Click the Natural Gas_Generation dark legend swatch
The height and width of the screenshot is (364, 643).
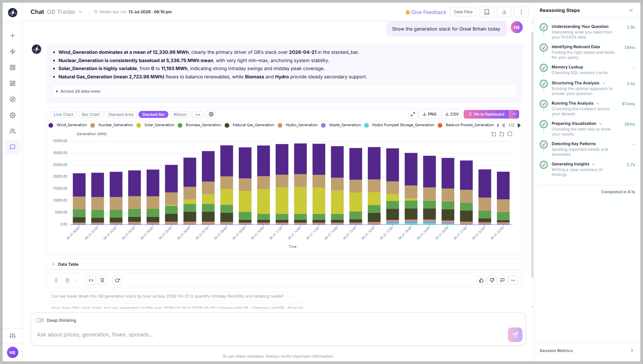[x=227, y=125]
